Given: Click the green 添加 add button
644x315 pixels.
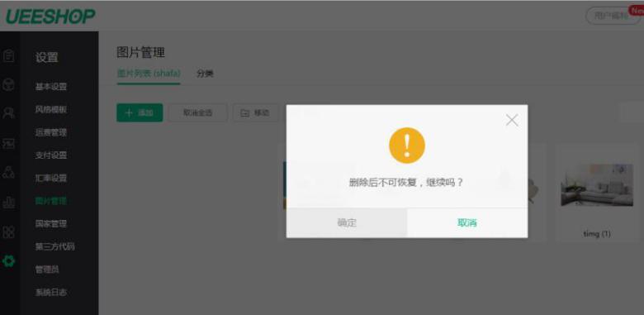Looking at the screenshot, I should [140, 112].
